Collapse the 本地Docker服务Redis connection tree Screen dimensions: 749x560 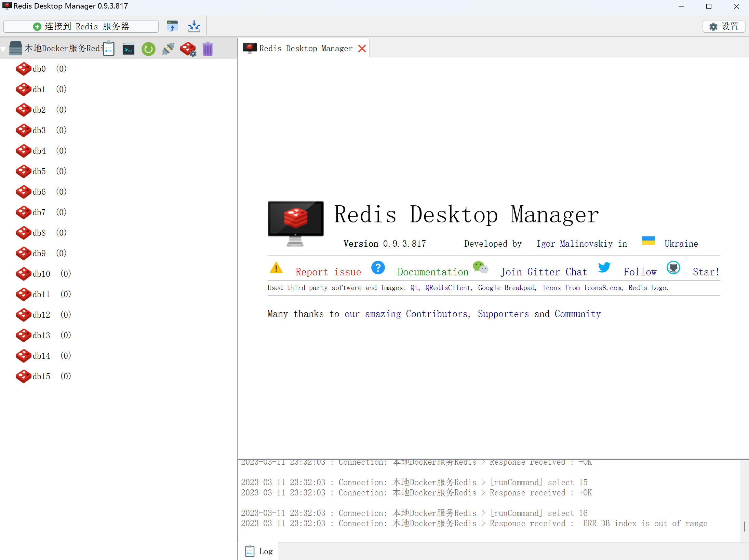3,49
